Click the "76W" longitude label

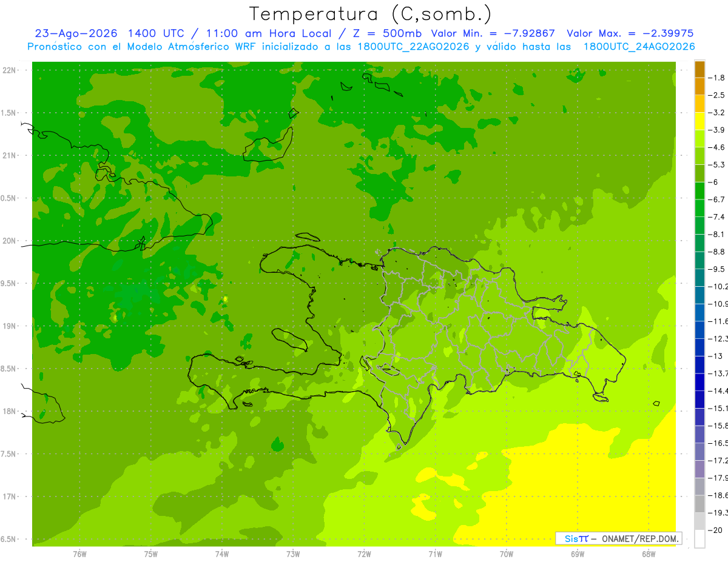[x=79, y=554]
